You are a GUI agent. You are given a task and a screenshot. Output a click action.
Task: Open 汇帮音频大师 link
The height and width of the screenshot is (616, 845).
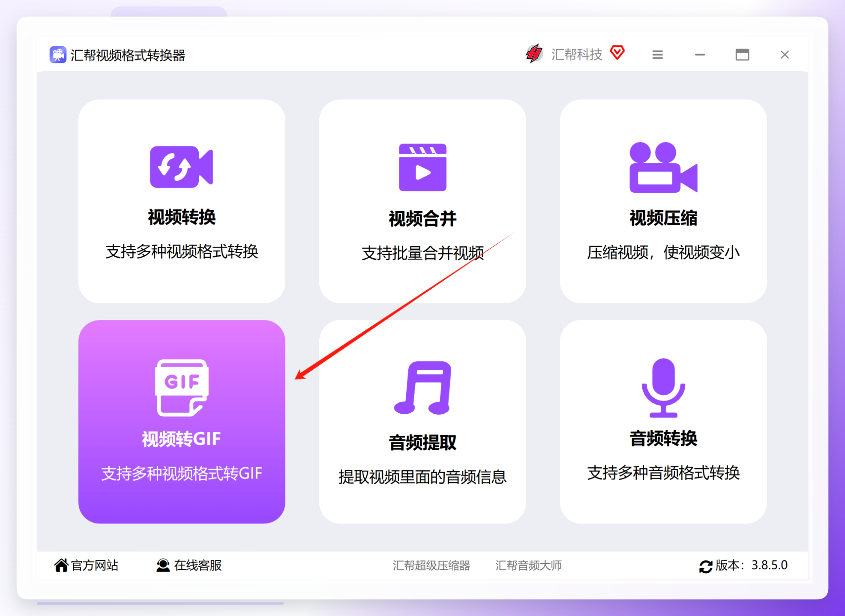[x=528, y=565]
